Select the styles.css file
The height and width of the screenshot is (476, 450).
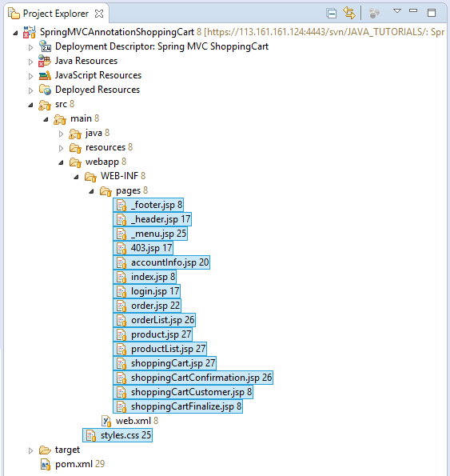(x=117, y=435)
